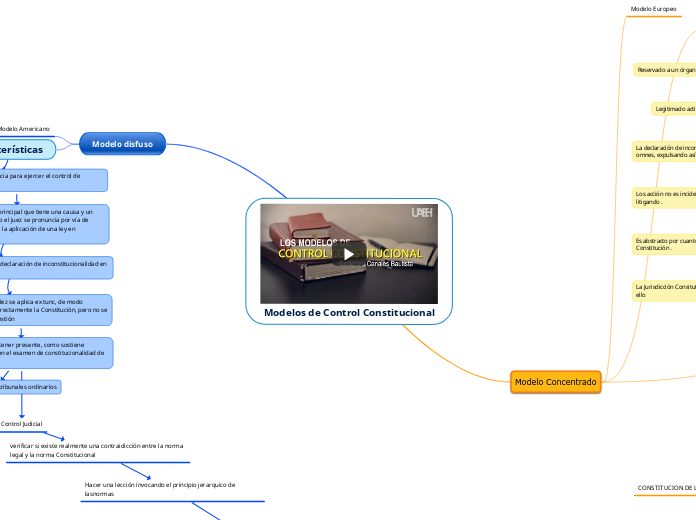Select the 'La Jurisdicción Constitu' node
The image size is (696, 520).
coord(664,291)
